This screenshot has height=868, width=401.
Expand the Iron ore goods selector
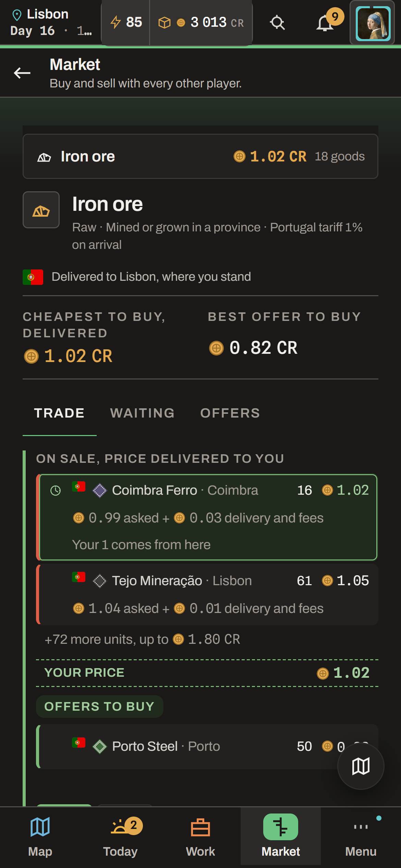(200, 156)
